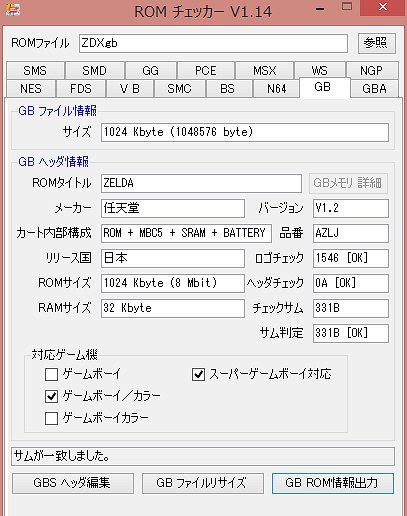Viewport: 407px width, 516px height.
Task: Select the BS tab
Action: pos(228,89)
